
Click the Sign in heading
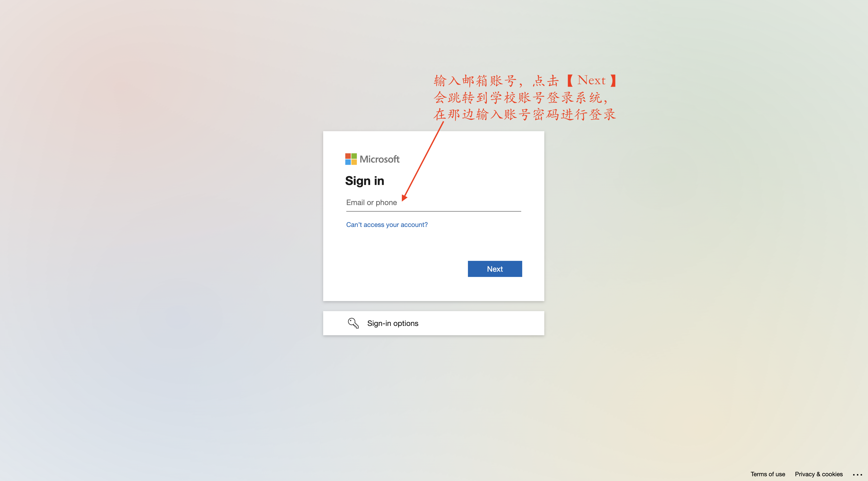coord(365,181)
